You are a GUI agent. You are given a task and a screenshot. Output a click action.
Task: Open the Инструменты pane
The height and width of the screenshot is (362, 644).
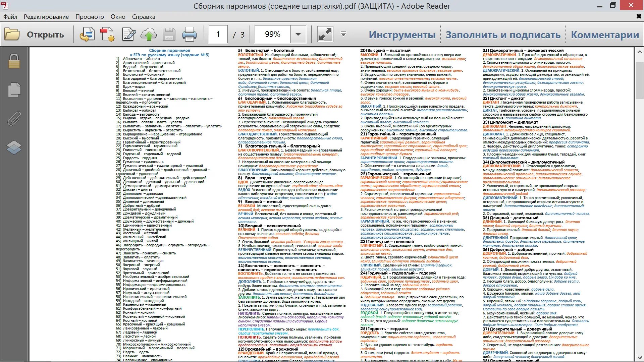point(402,35)
